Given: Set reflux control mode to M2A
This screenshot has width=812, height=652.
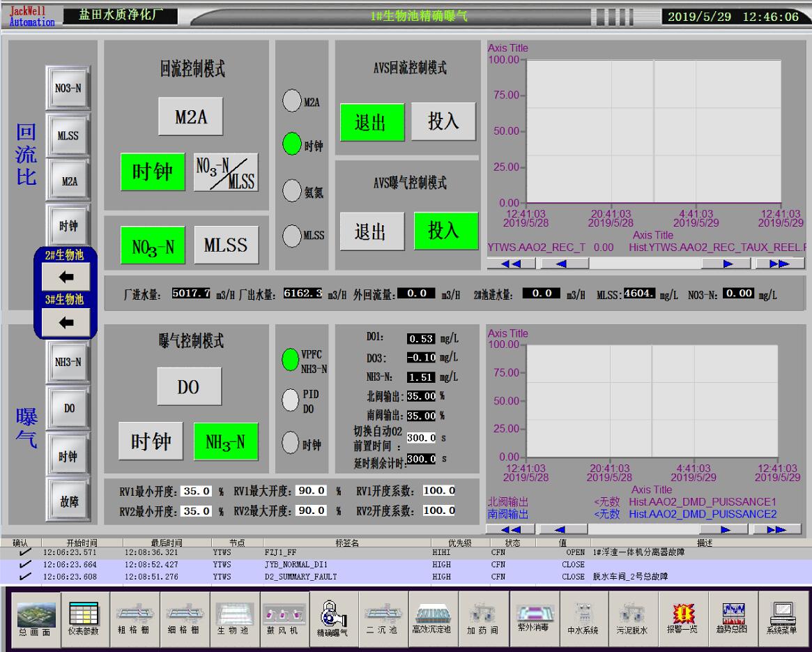Looking at the screenshot, I should [x=190, y=116].
